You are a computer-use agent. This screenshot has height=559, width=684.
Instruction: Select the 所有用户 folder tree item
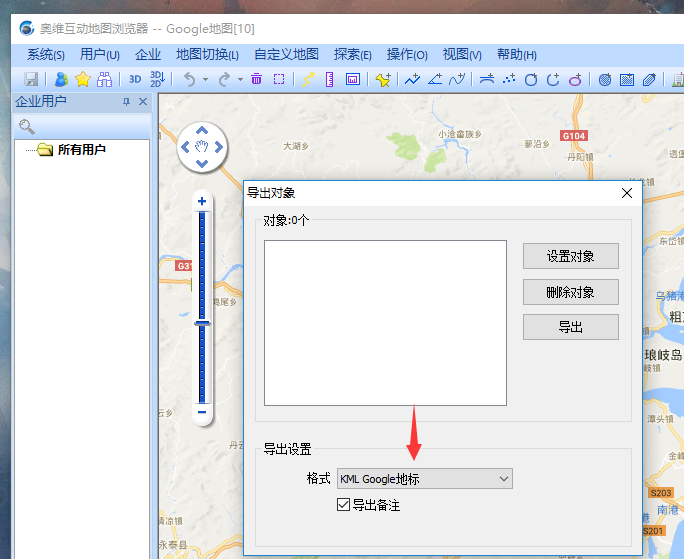(81, 150)
